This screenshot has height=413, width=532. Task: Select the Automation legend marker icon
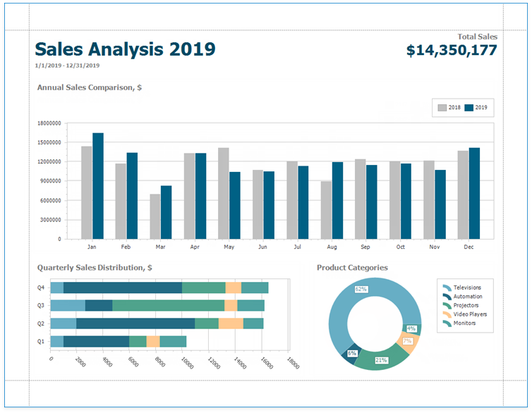click(447, 297)
